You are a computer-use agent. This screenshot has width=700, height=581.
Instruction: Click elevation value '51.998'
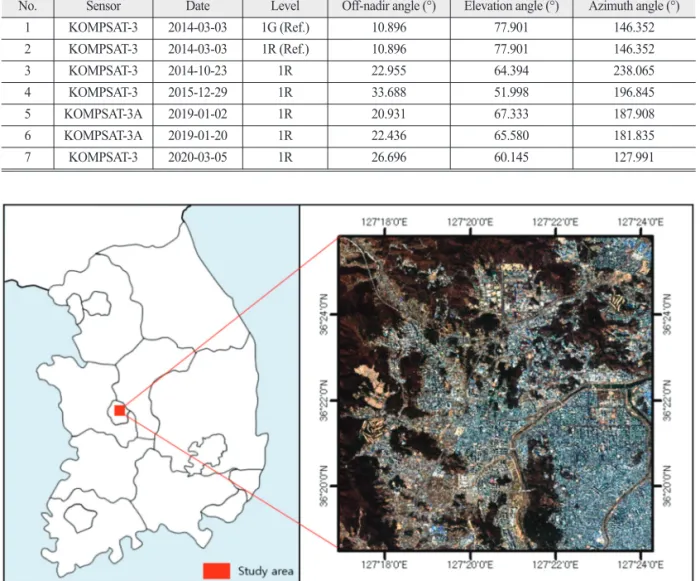(511, 92)
